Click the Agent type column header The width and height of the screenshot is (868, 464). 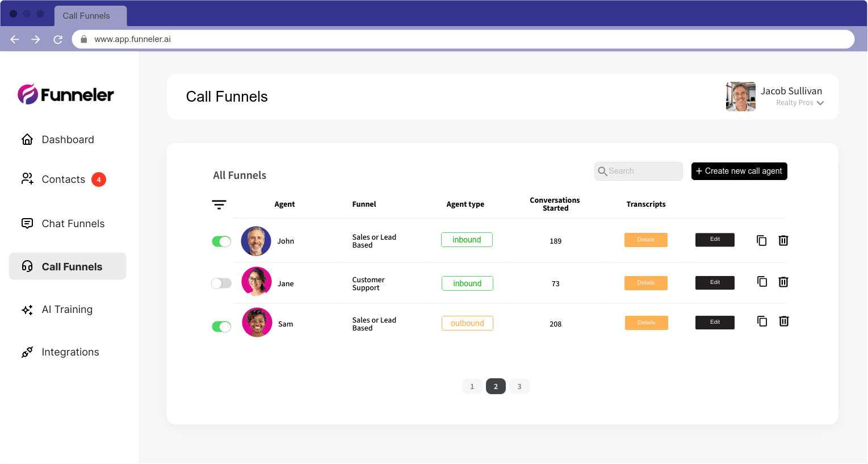tap(465, 204)
